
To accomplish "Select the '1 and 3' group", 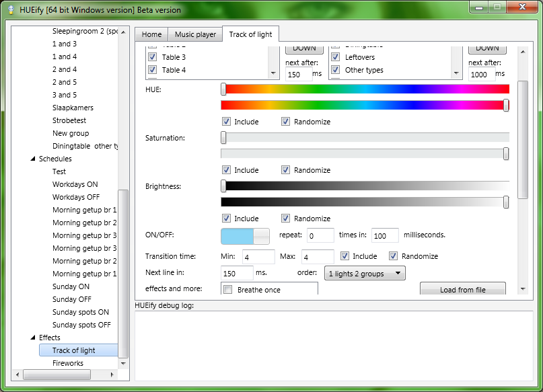I will click(65, 44).
